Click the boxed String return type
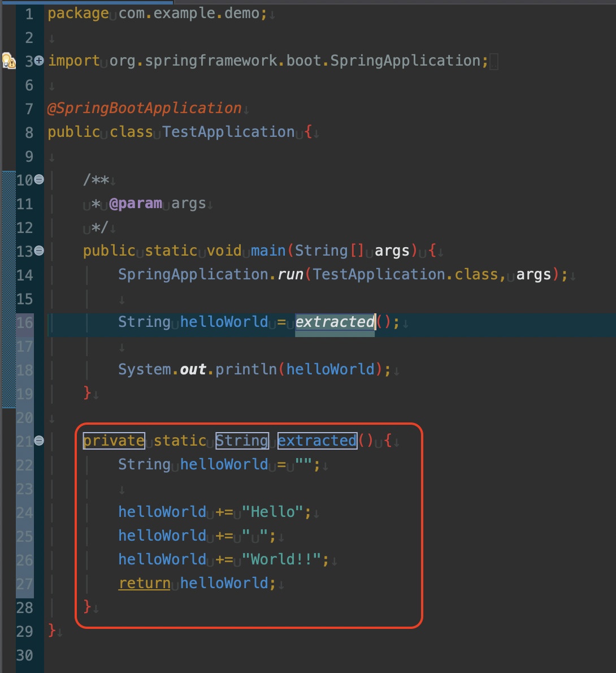This screenshot has height=673, width=616. [242, 441]
